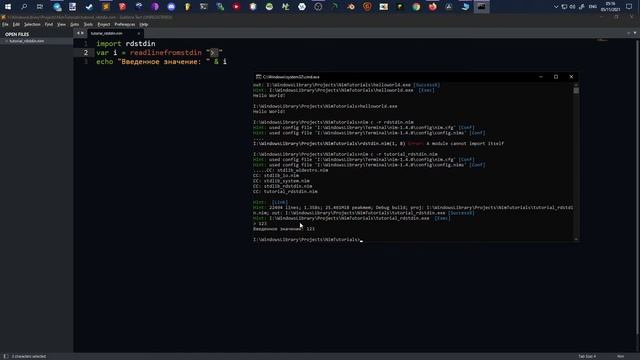Image resolution: width=640 pixels, height=360 pixels.
Task: Open the File menu
Action: [x=5, y=24]
